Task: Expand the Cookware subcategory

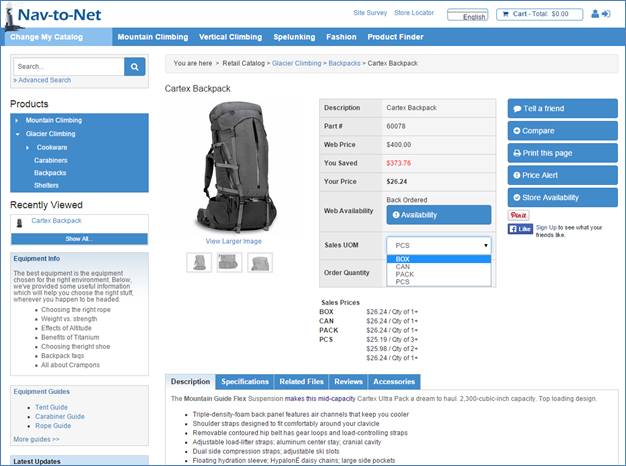Action: 28,147
